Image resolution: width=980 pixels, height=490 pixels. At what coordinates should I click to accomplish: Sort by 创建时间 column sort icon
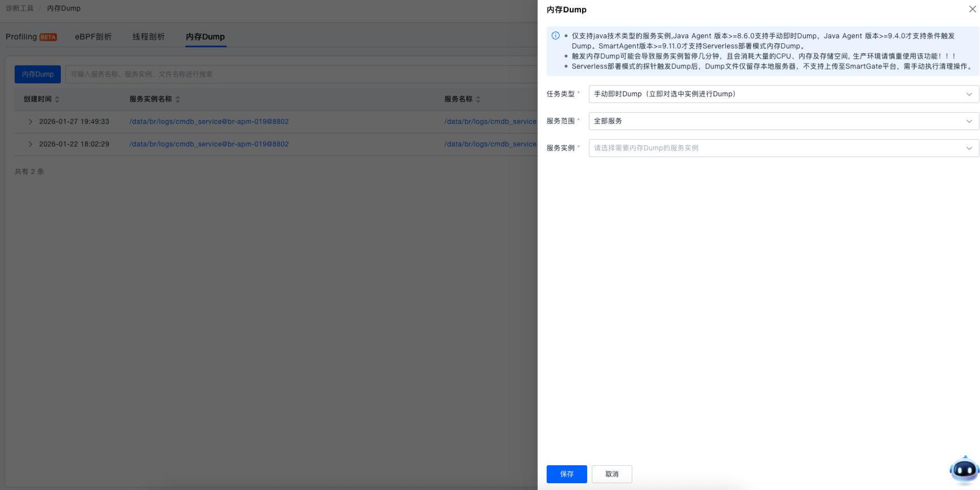[57, 99]
